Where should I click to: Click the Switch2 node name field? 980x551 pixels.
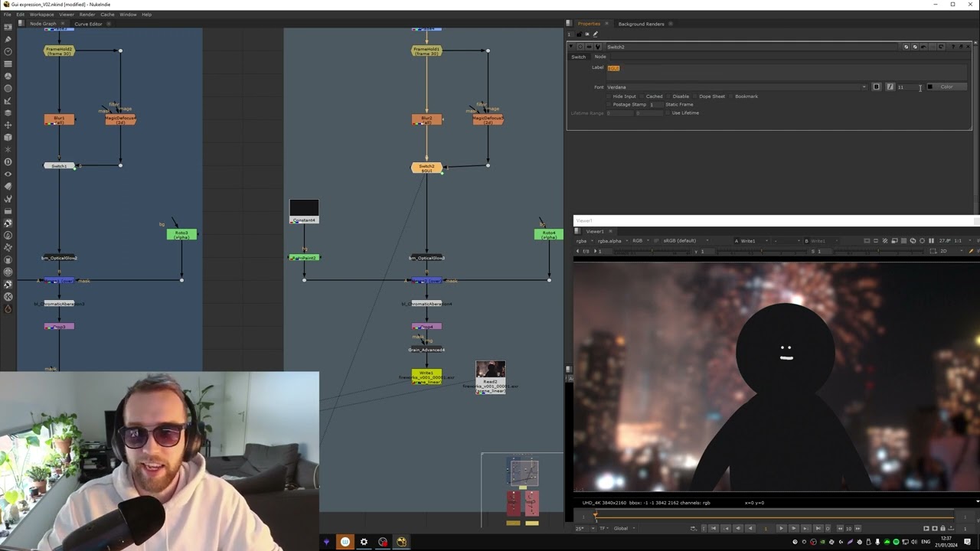pos(753,47)
